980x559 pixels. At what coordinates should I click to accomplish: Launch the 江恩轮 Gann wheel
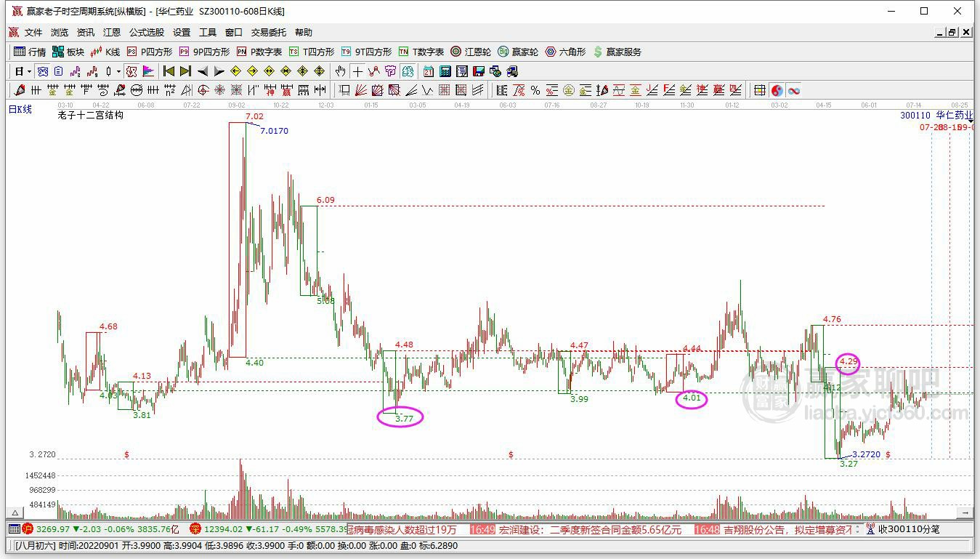click(471, 52)
